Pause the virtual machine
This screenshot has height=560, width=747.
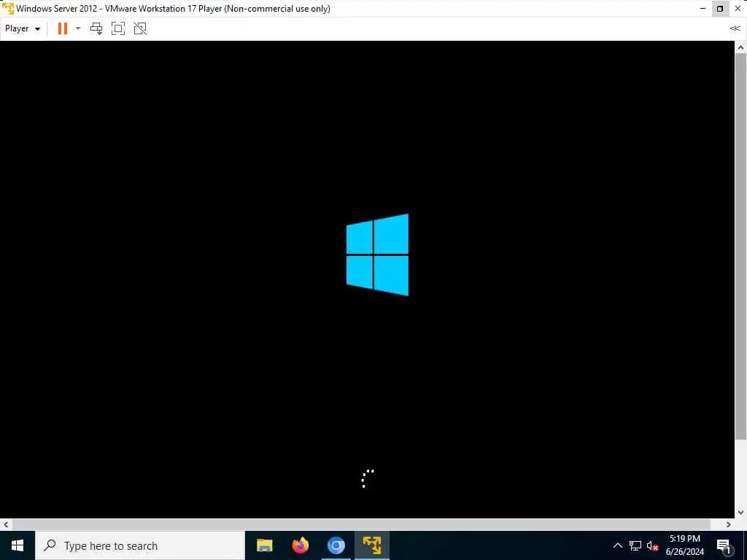click(x=63, y=28)
